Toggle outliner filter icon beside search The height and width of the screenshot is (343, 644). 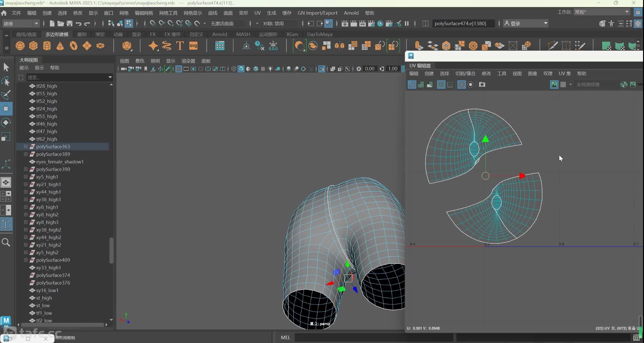[x=21, y=77]
